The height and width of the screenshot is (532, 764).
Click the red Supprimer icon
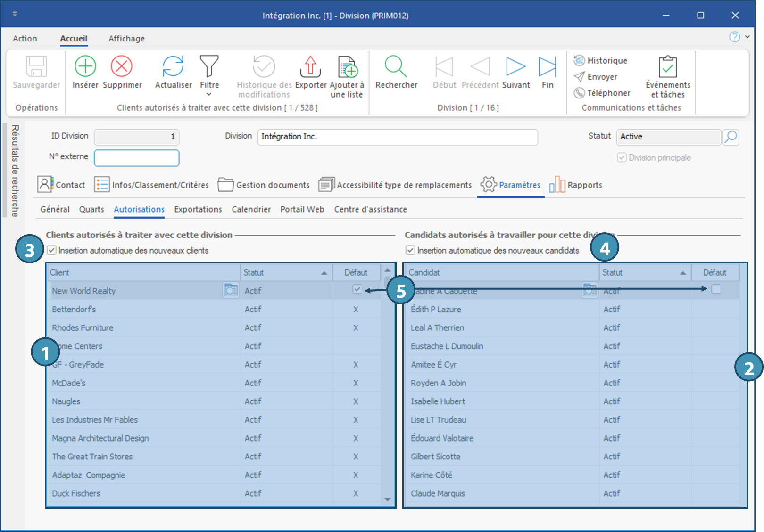click(122, 66)
